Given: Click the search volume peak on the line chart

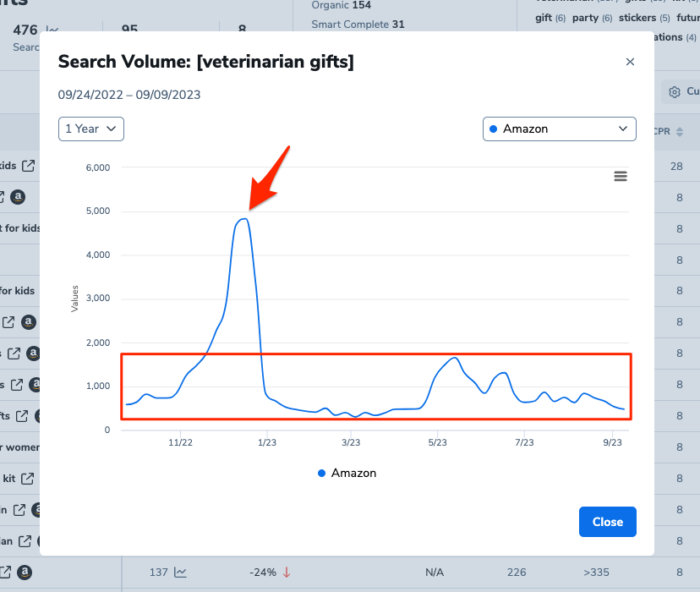Looking at the screenshot, I should click(243, 219).
